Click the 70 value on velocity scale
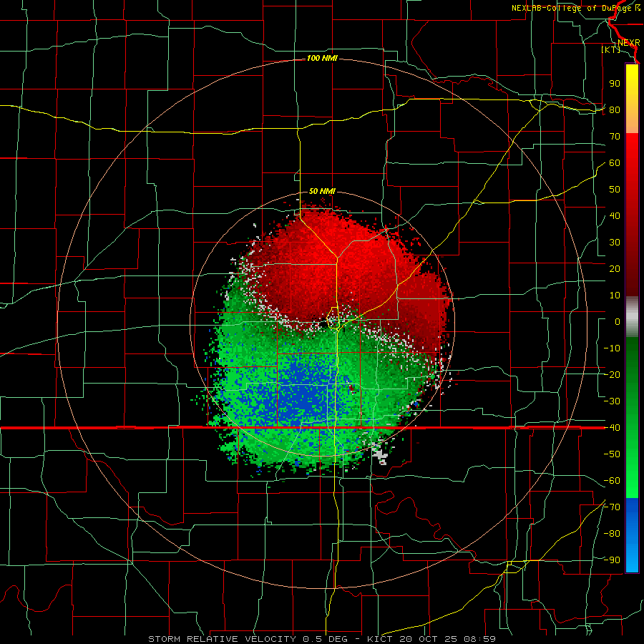 pyautogui.click(x=615, y=137)
